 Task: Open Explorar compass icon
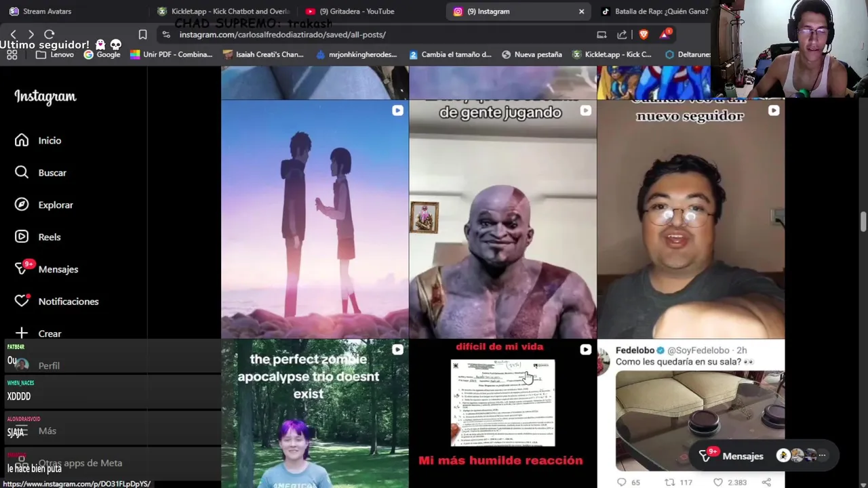22,205
